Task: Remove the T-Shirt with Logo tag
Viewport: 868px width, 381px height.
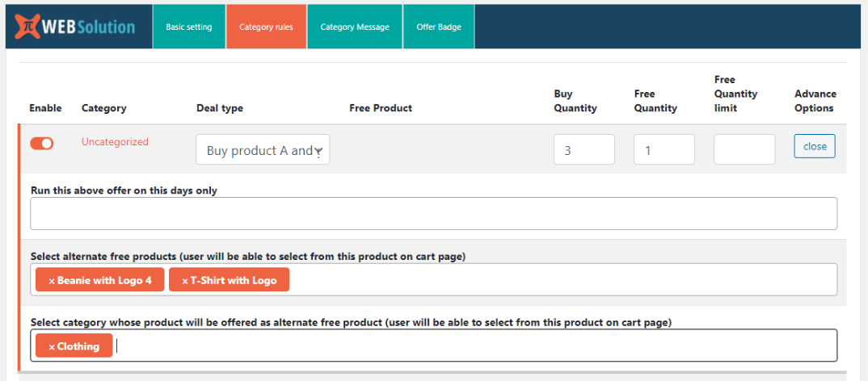Action: [185, 281]
